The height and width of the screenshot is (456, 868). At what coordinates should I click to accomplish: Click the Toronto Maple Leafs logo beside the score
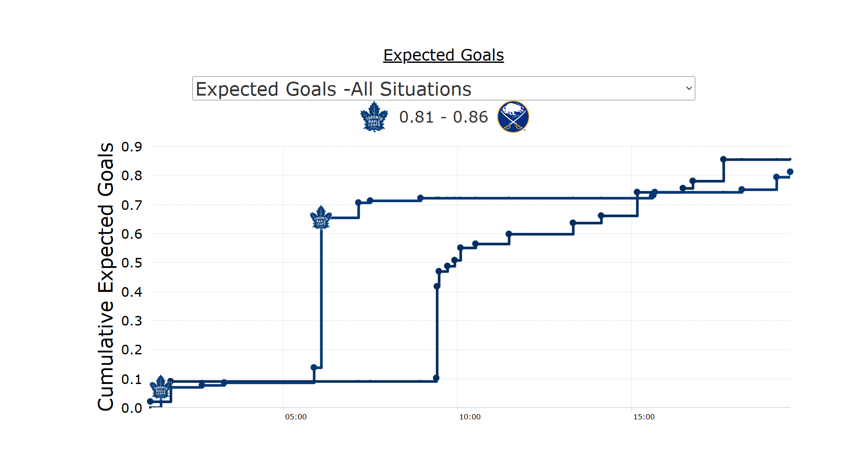click(374, 117)
